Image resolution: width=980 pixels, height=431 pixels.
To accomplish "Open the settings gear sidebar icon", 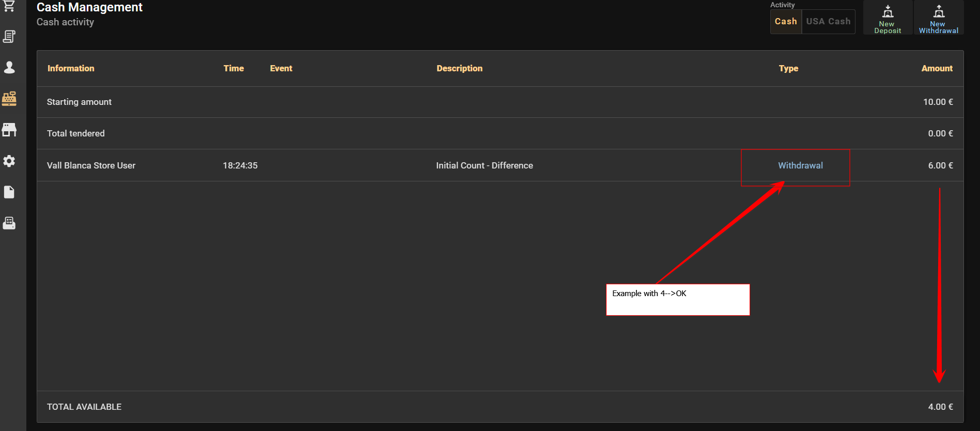I will [9, 161].
